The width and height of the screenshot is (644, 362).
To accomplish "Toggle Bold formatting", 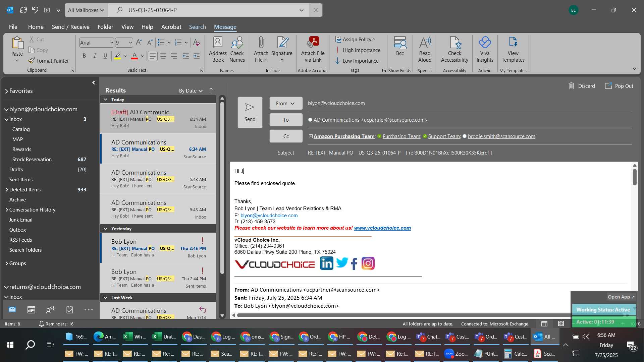I will 84,56.
